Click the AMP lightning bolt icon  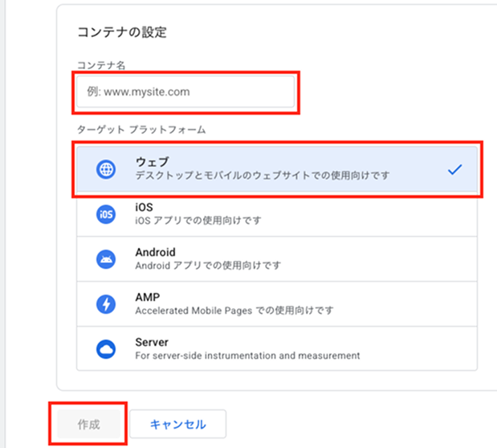pos(106,304)
